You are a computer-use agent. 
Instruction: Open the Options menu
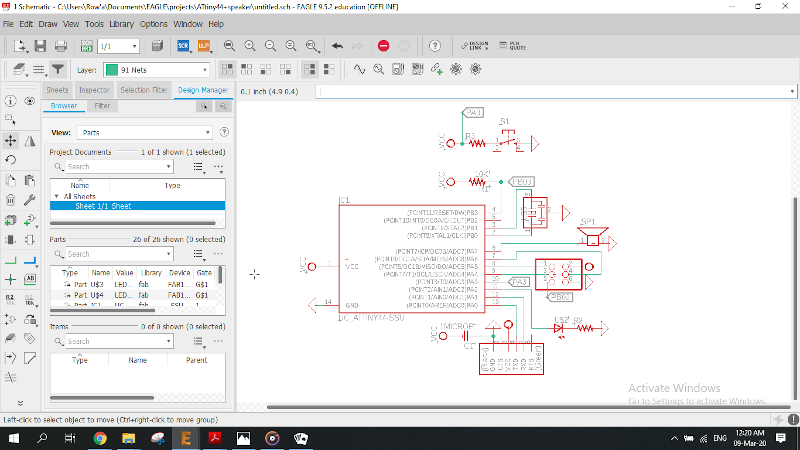click(154, 24)
